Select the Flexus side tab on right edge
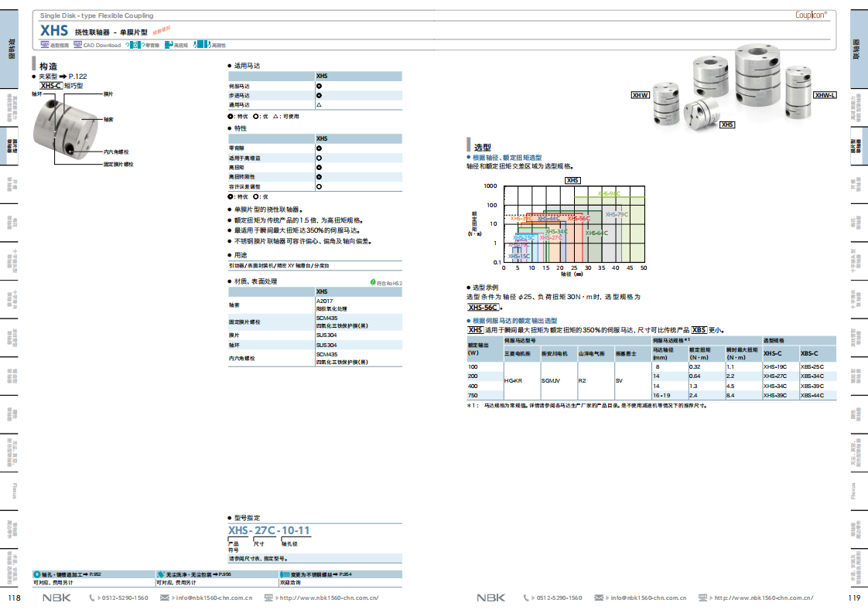 coord(859,491)
